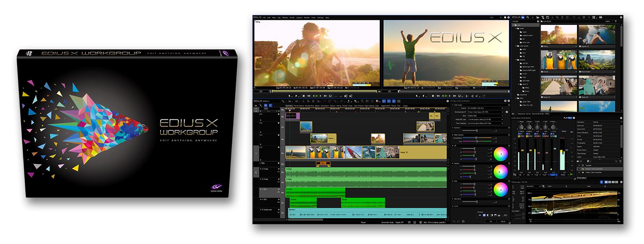Open the Clip menu
Screen dimensions: 644x244
[x=279, y=18]
